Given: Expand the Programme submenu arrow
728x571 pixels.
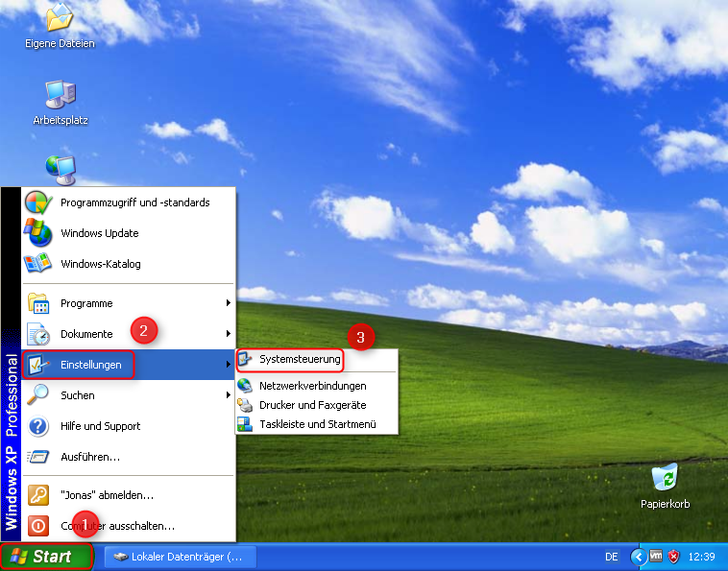Looking at the screenshot, I should coord(228,303).
